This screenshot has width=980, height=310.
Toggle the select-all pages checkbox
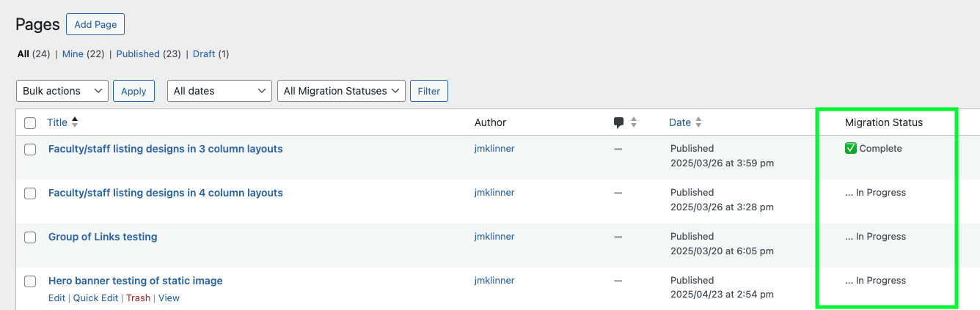tap(30, 123)
